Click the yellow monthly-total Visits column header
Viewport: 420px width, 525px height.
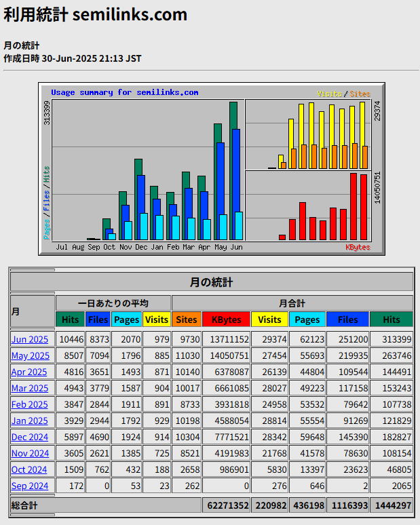[269, 319]
